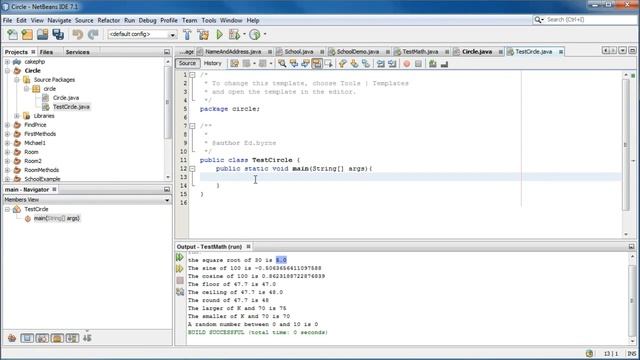Screen dimensions: 640x360
Task: Switch editor to Source view
Action: 187,63
